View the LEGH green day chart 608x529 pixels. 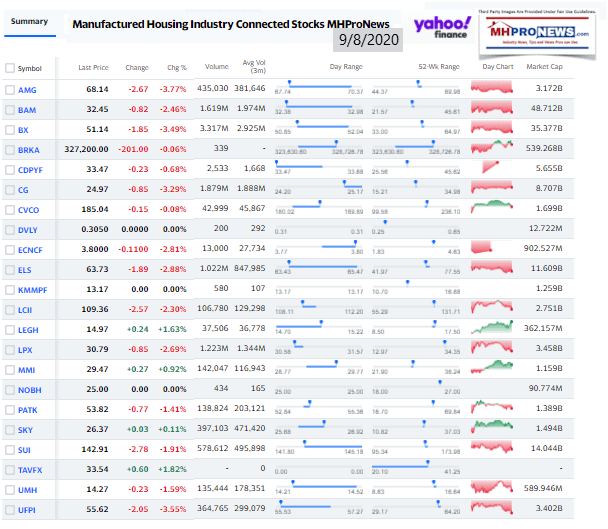click(492, 327)
